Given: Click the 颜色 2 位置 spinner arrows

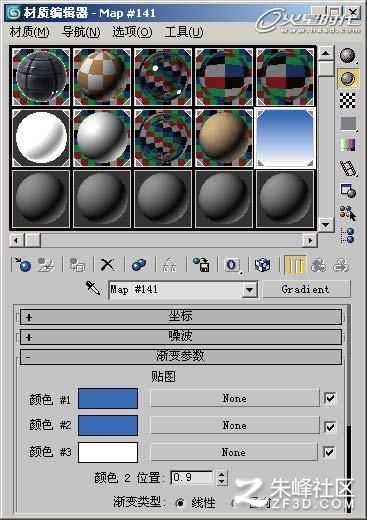Looking at the screenshot, I should point(222,478).
